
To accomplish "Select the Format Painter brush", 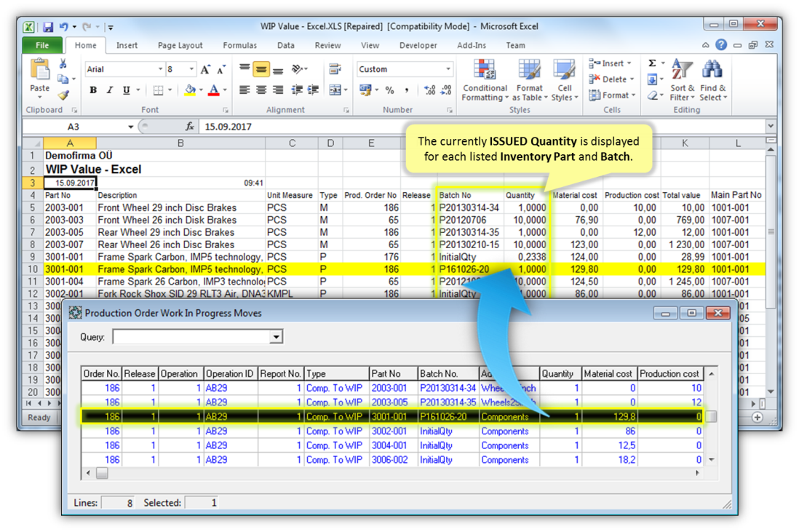I will [63, 95].
